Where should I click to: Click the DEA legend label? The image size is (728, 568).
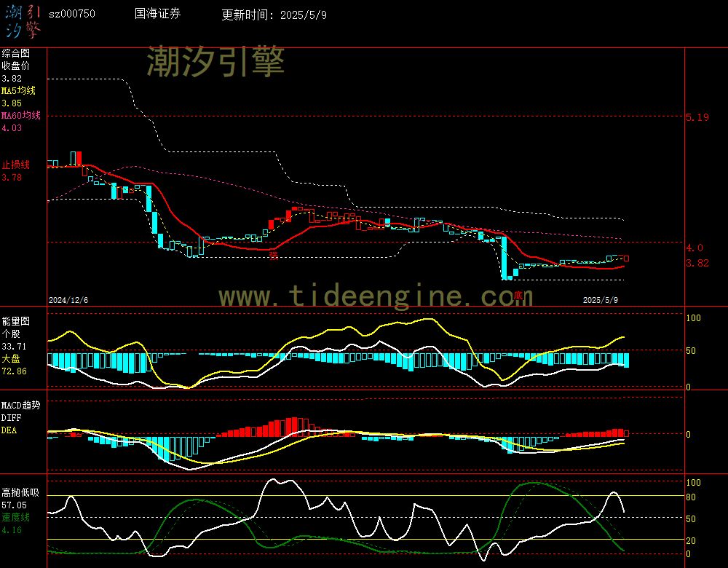tap(9, 430)
